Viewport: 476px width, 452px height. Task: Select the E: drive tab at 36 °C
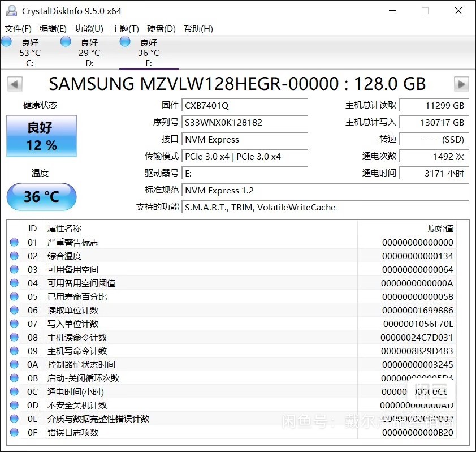pos(149,52)
